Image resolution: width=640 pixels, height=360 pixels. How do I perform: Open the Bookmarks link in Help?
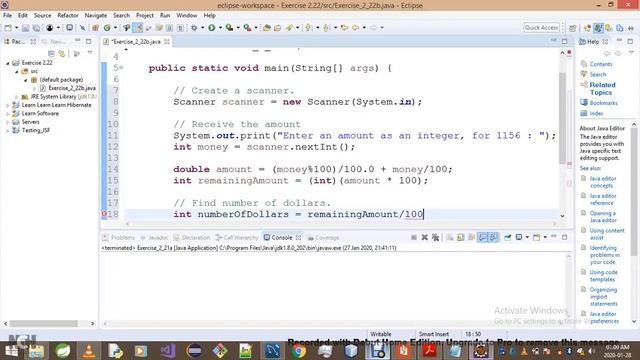pyautogui.click(x=603, y=103)
